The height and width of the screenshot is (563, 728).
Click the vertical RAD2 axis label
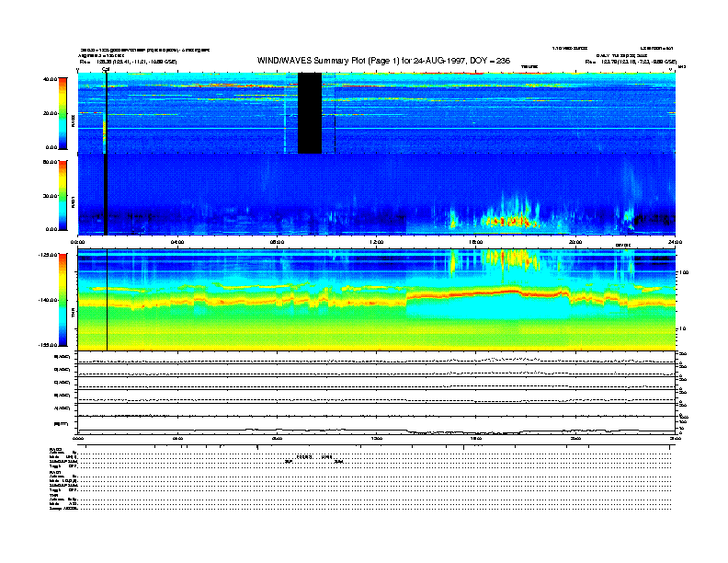[73, 121]
